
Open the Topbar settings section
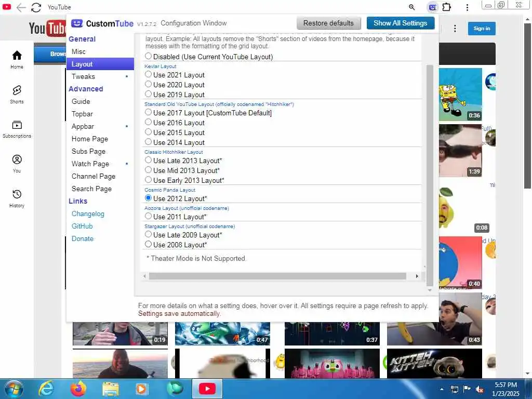100,114
